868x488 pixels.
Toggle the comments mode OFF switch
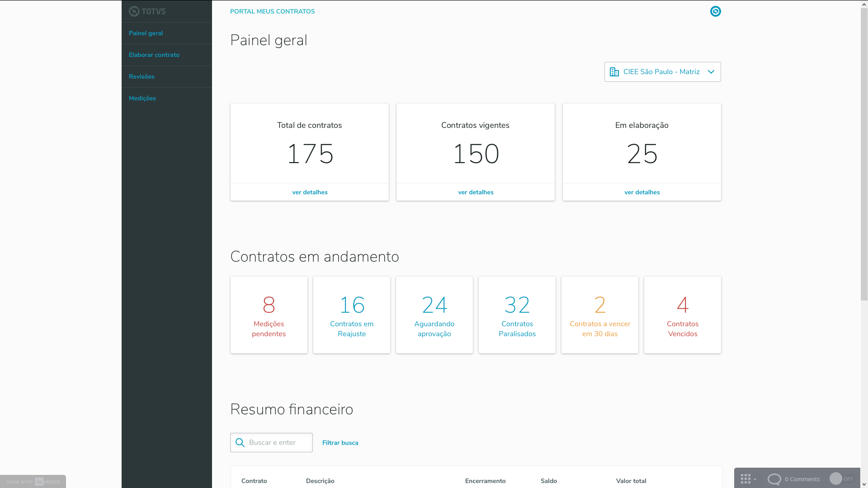pyautogui.click(x=841, y=479)
